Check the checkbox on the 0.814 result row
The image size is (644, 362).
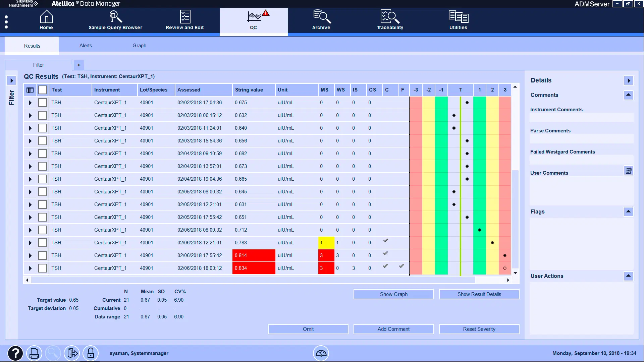[43, 255]
